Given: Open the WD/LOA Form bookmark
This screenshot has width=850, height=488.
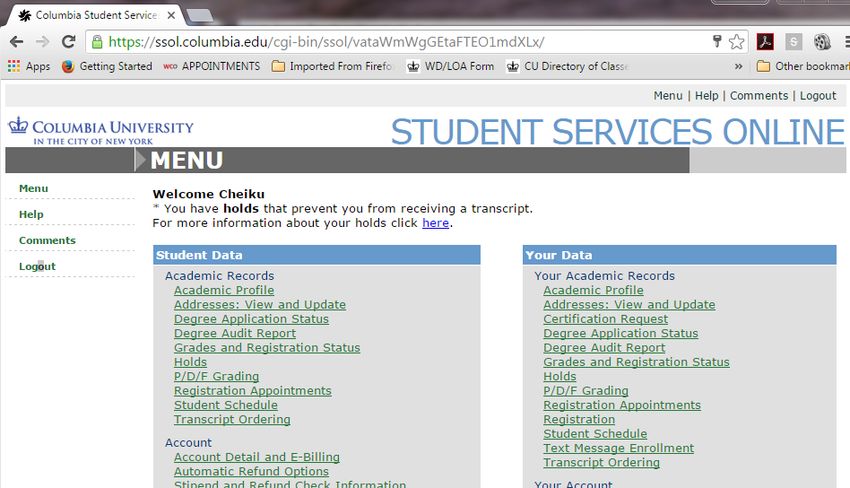Looking at the screenshot, I should [x=450, y=66].
